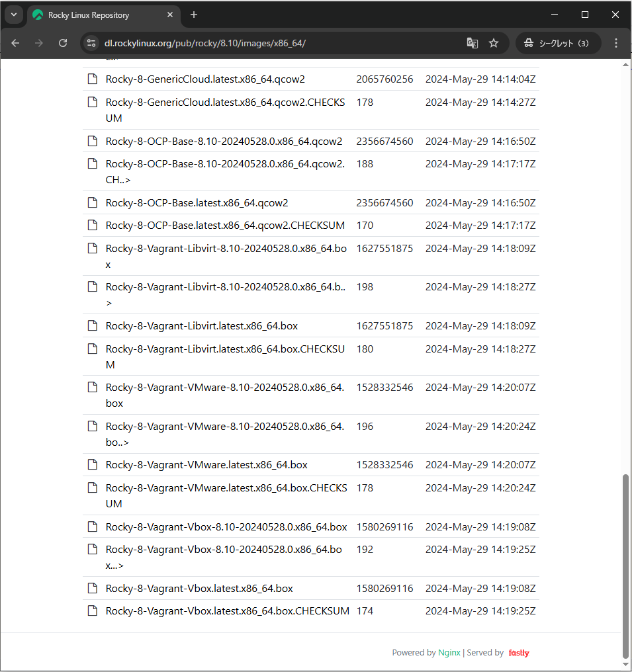
Task: Click the fastly link in the footer
Action: tap(519, 653)
